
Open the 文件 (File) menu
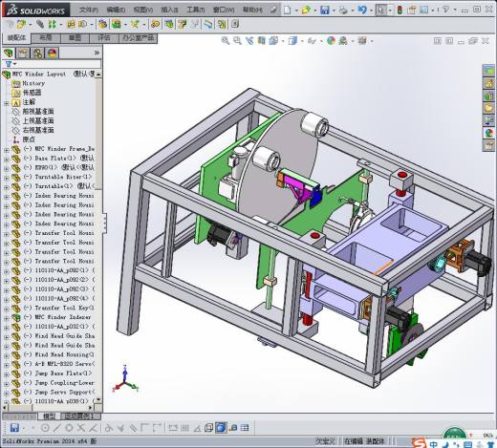tap(88, 10)
